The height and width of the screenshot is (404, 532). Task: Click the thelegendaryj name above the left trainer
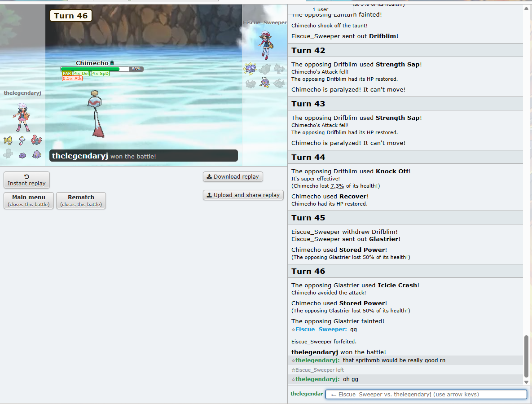click(x=22, y=93)
